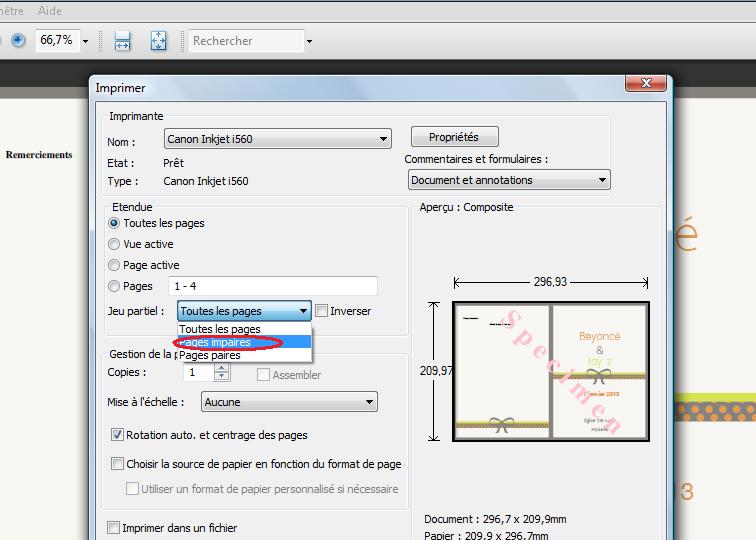The height and width of the screenshot is (540, 756).
Task: Open the zoom percentage dropdown arrow
Action: coord(85,42)
